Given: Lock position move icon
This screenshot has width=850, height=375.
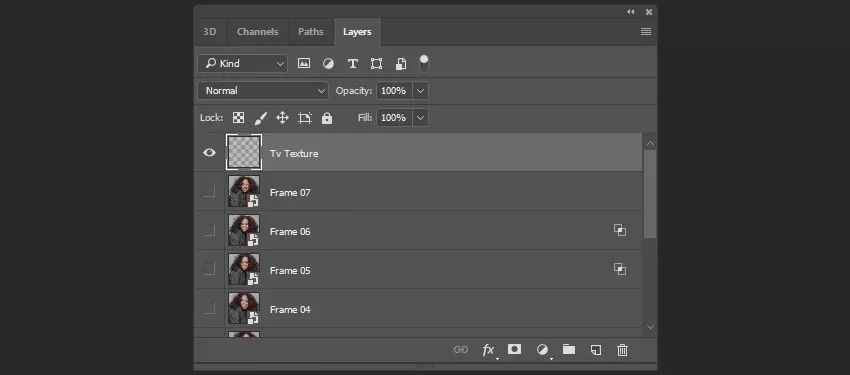Looking at the screenshot, I should (x=282, y=118).
